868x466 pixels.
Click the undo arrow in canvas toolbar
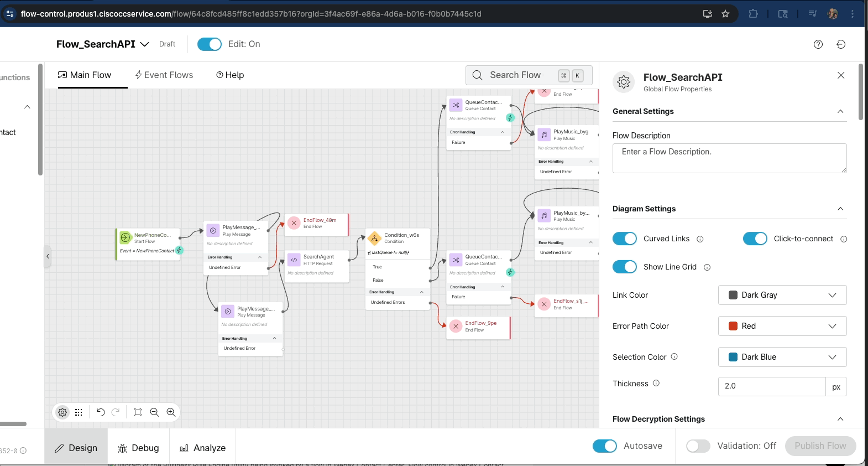tap(100, 412)
